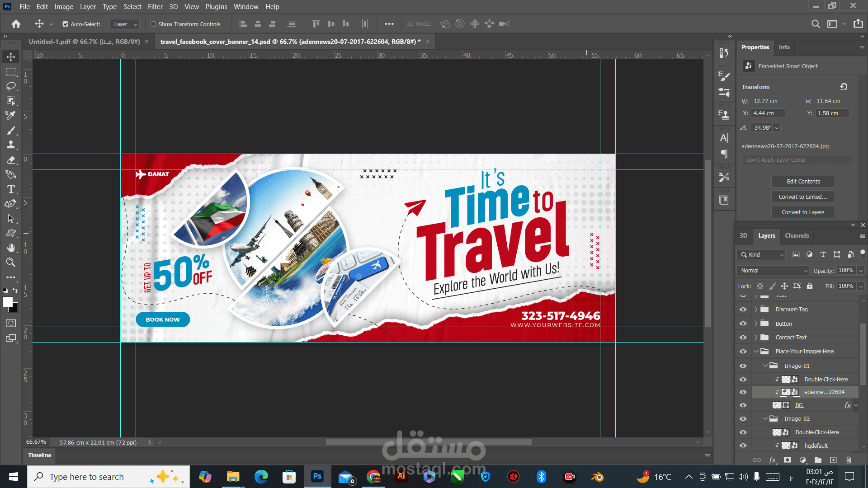Click the create new layer icon
The width and height of the screenshot is (868, 488).
(x=833, y=460)
